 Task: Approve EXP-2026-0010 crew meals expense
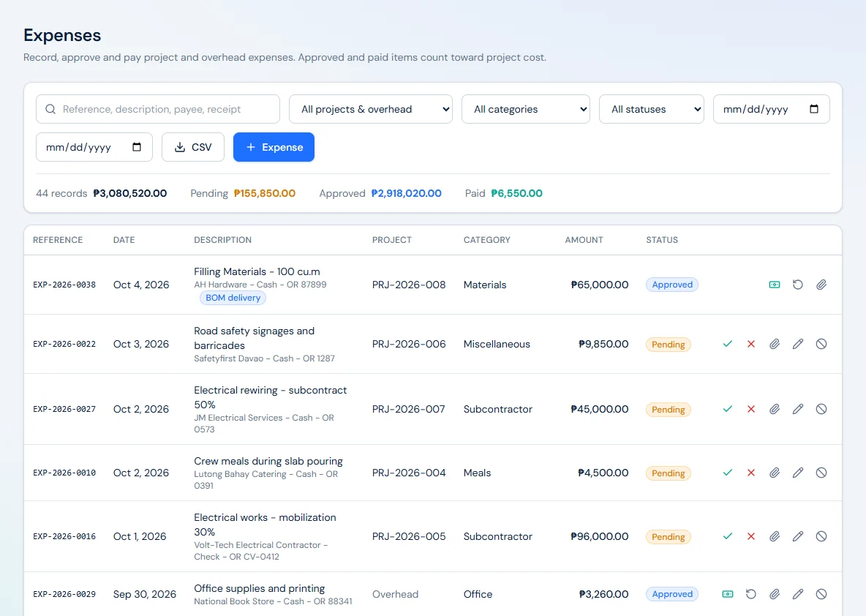pos(727,473)
